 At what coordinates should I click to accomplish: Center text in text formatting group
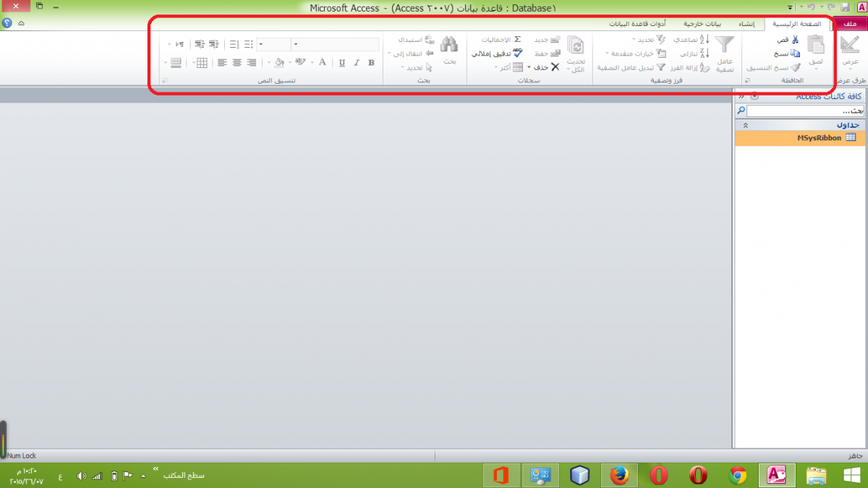point(237,63)
